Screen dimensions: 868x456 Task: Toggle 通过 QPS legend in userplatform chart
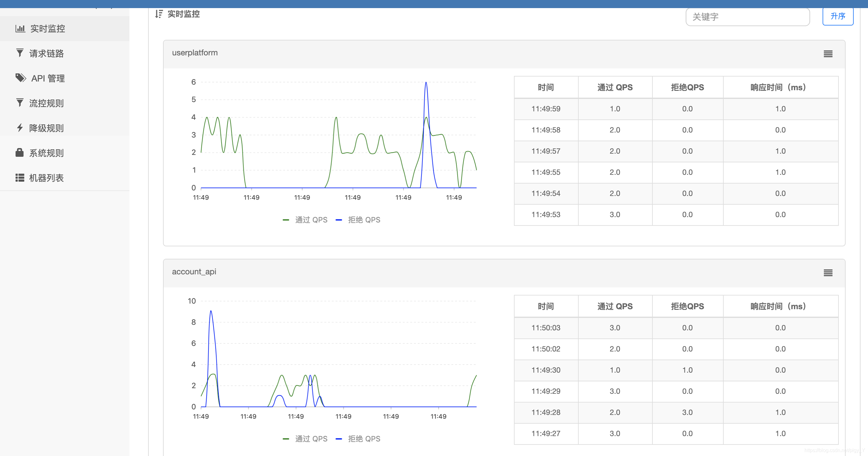pos(305,220)
